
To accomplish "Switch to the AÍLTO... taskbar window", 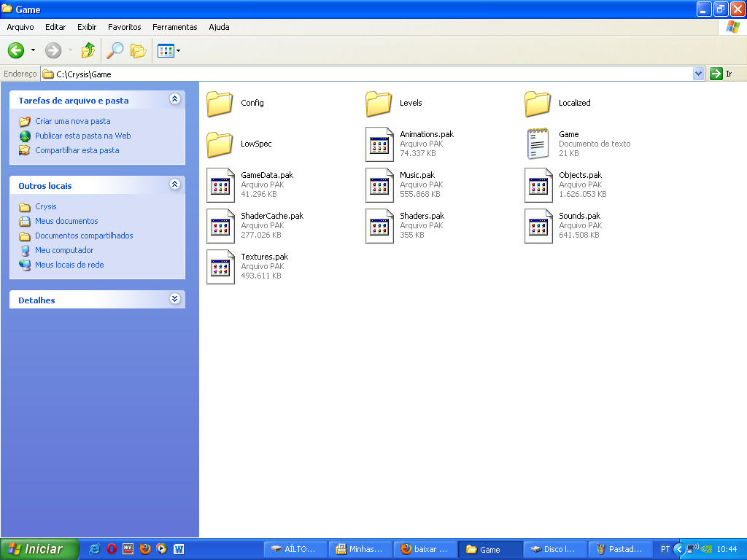I will click(296, 549).
